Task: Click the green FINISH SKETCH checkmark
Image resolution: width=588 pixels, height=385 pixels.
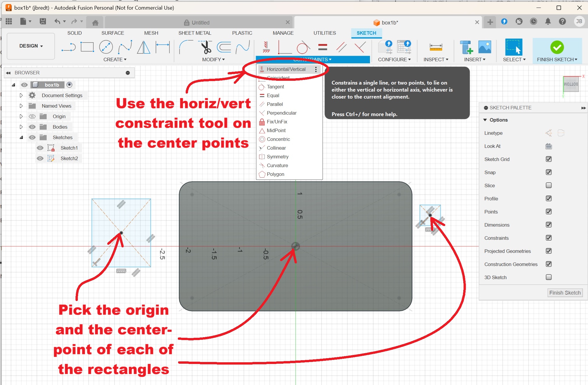Action: (x=557, y=47)
